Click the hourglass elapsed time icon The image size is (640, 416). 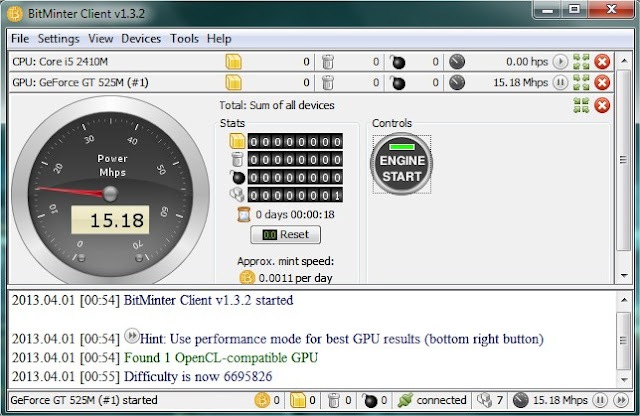(x=244, y=214)
